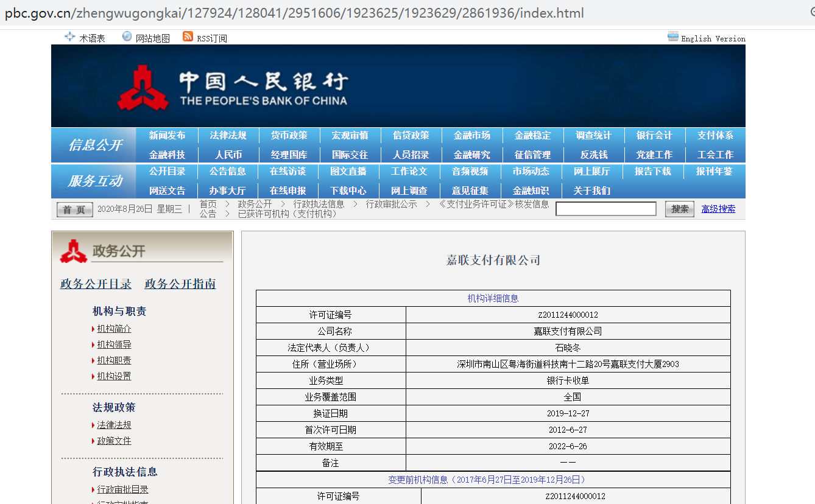Open the 机构职责 sidebar link
Screen dimensions: 815x504
[114, 360]
